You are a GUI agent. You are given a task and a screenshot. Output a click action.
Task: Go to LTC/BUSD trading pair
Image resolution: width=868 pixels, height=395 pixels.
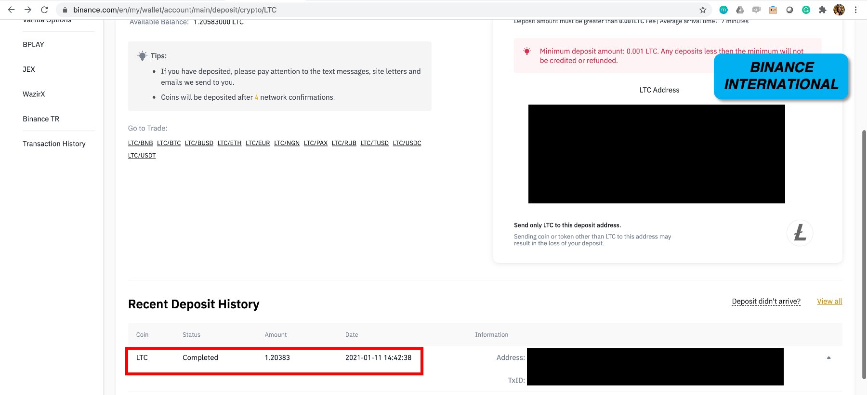point(199,143)
